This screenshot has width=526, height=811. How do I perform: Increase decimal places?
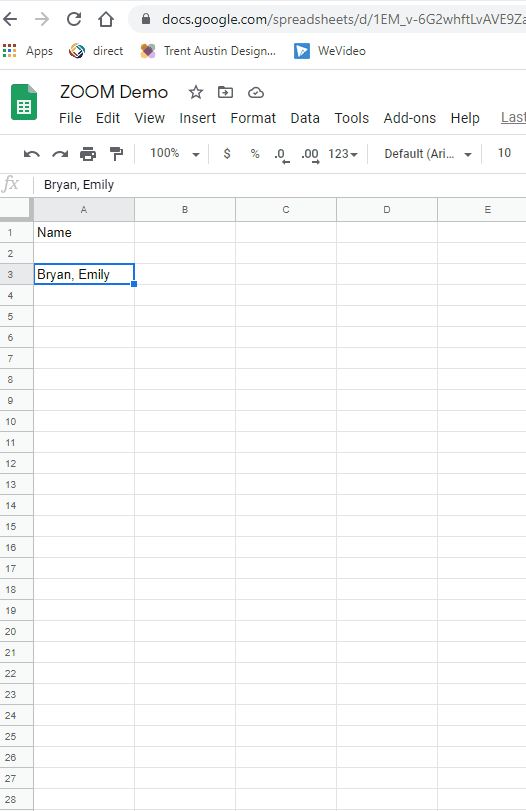pyautogui.click(x=310, y=155)
